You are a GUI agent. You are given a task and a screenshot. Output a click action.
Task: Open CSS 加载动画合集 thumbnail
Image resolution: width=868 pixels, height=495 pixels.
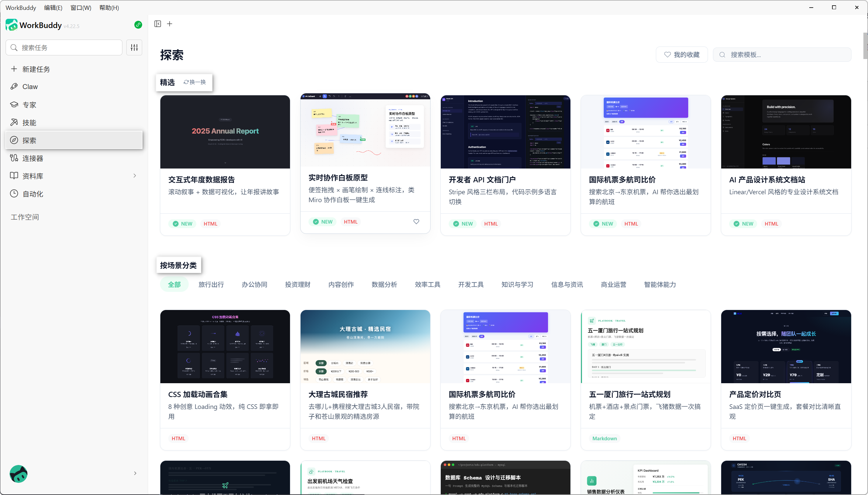[x=225, y=346]
